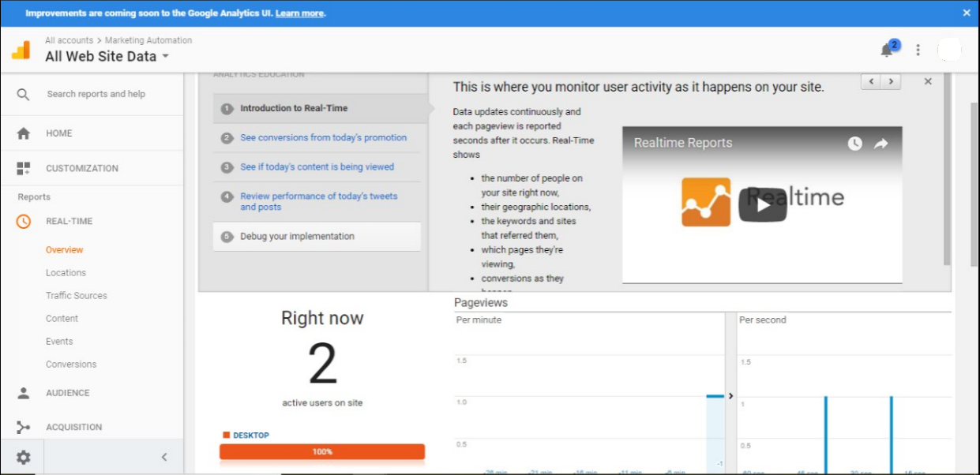This screenshot has height=475, width=980.
Task: Click the Pageviews chart heading
Action: [481, 303]
